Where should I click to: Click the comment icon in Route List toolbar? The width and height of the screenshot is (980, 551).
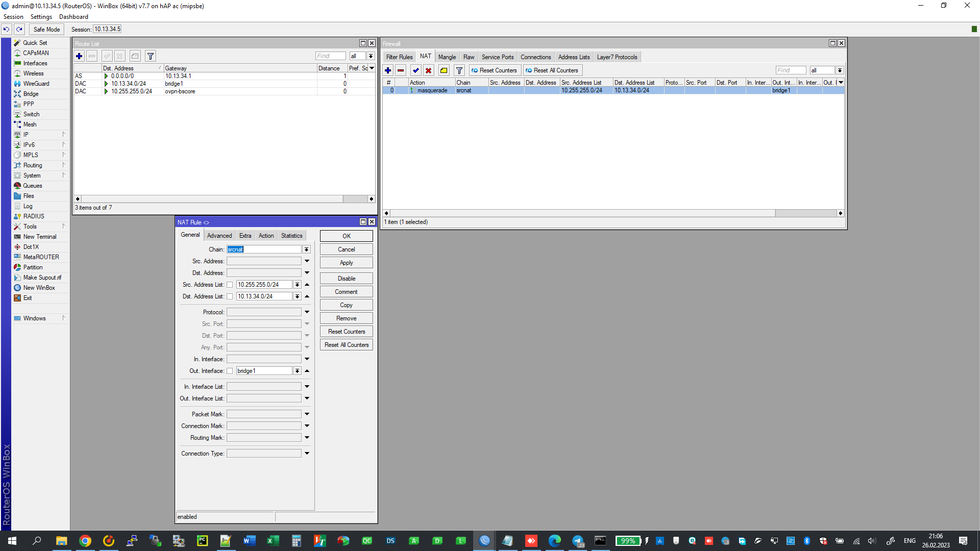click(x=135, y=56)
